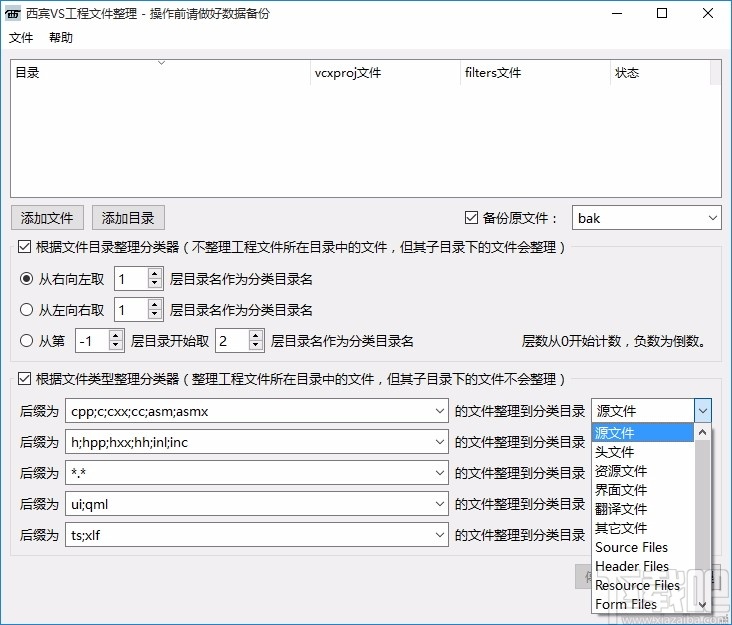
Task: Click the filters文件 column header
Action: pyautogui.click(x=535, y=72)
